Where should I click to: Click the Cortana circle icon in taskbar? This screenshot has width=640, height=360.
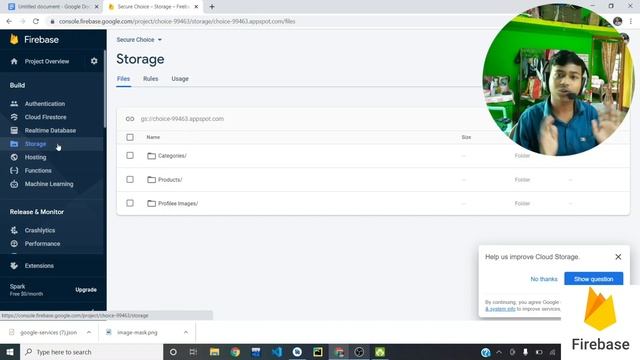click(173, 352)
